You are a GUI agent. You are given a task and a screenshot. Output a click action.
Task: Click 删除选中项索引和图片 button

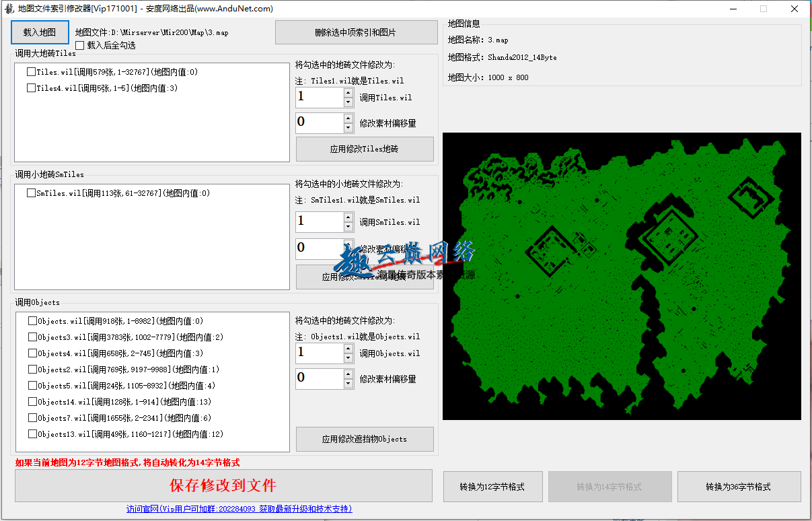click(x=356, y=32)
